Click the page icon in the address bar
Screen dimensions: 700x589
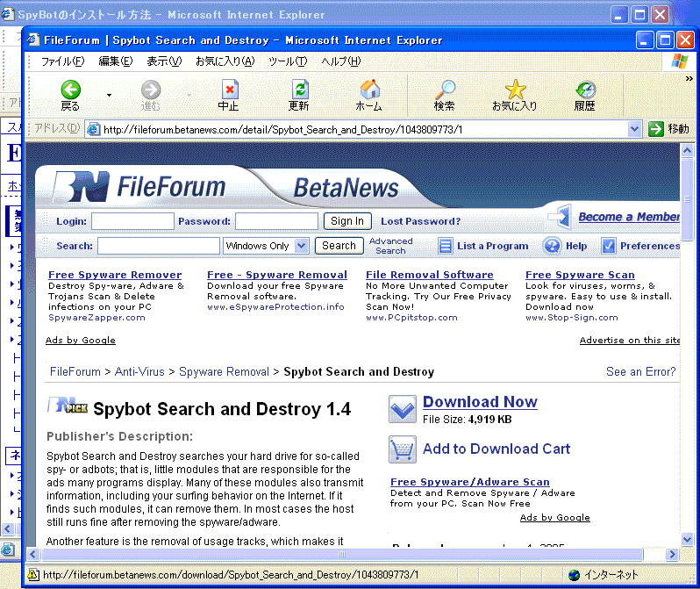pos(93,130)
